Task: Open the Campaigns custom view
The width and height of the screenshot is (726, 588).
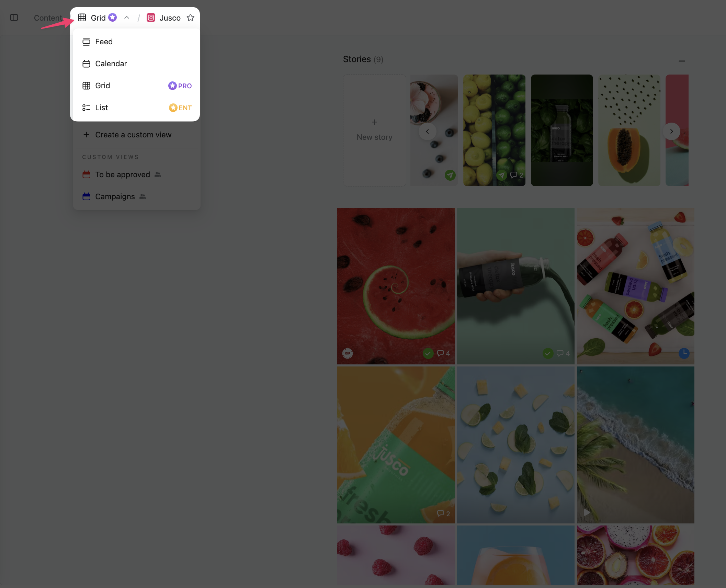Action: [115, 196]
